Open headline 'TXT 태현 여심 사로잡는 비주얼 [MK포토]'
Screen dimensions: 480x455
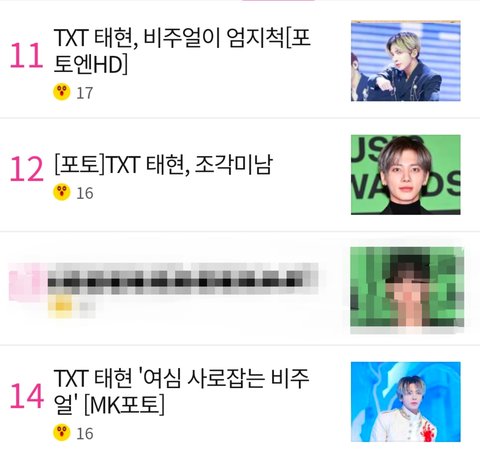tap(181, 392)
